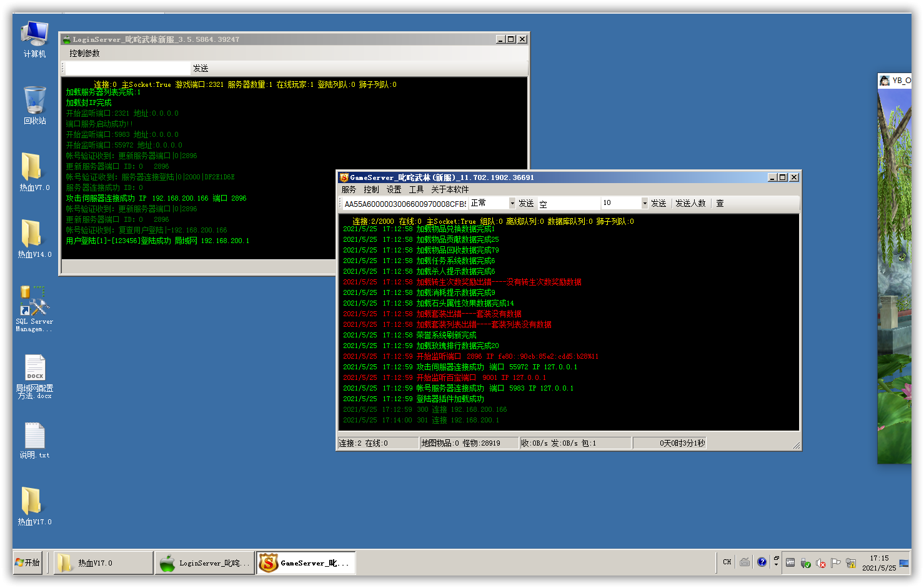The width and height of the screenshot is (924, 588).
Task: Focus the AA55A6 hex packet input field
Action: [x=404, y=204]
